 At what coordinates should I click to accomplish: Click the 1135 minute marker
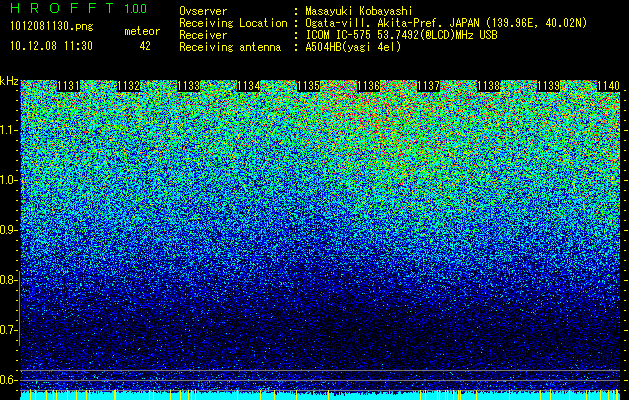pos(308,86)
